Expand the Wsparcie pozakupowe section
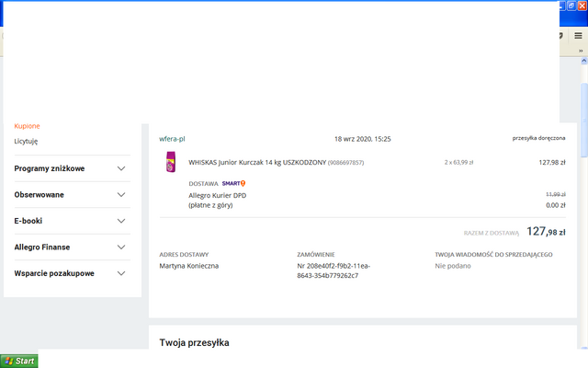588x368 pixels. click(x=73, y=274)
